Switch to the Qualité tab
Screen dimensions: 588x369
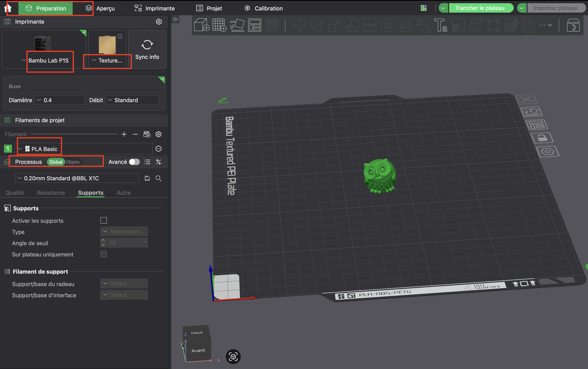[x=15, y=193]
